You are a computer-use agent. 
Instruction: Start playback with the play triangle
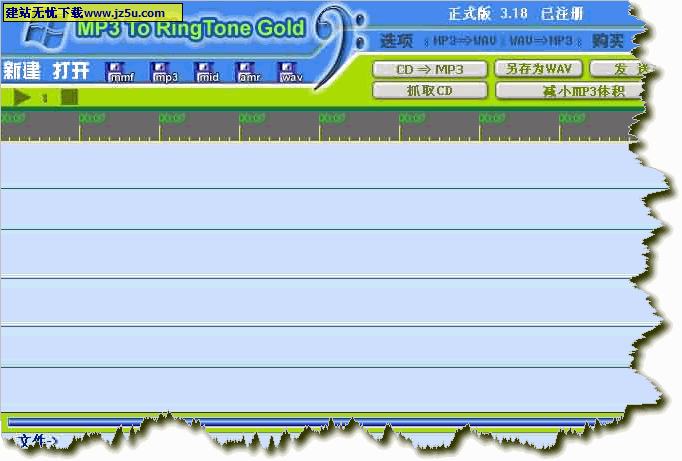point(22,97)
